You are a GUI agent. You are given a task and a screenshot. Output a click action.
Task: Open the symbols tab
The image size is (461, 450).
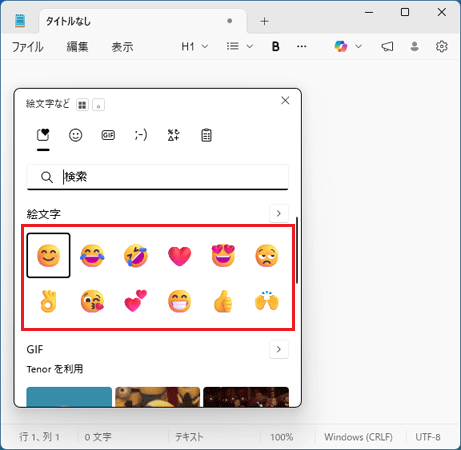tap(173, 135)
